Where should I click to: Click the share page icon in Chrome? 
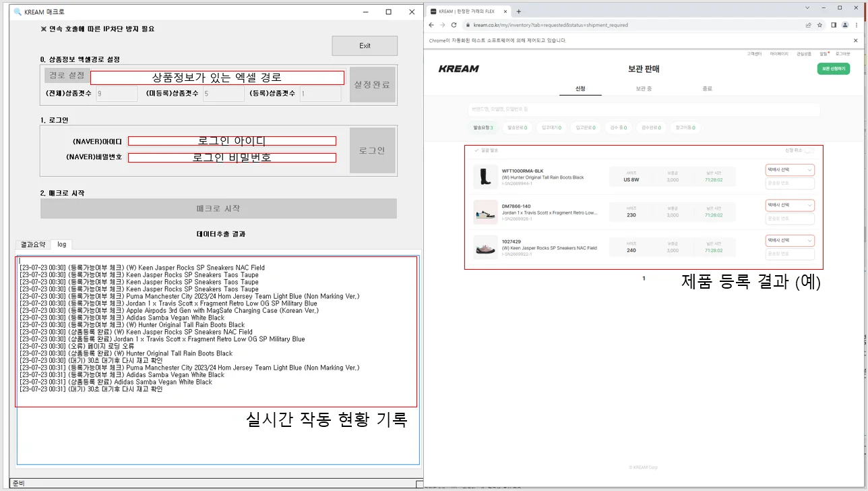click(809, 25)
